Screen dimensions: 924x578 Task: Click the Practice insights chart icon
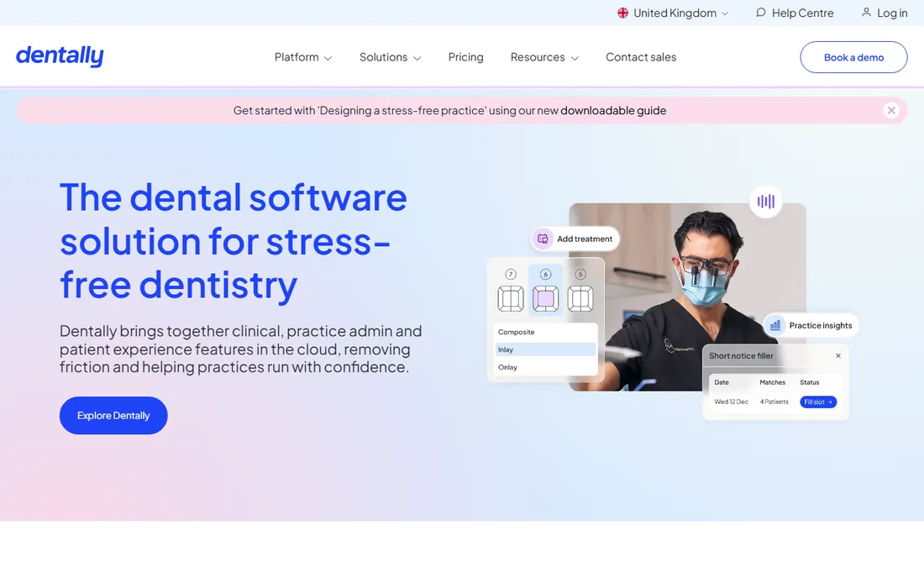click(775, 325)
